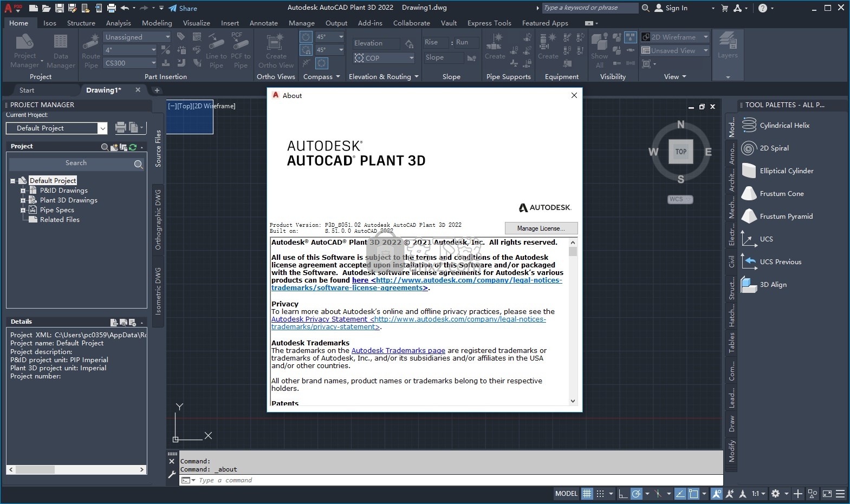
Task: Open the Data Manager ribbon button
Action: coord(61,51)
